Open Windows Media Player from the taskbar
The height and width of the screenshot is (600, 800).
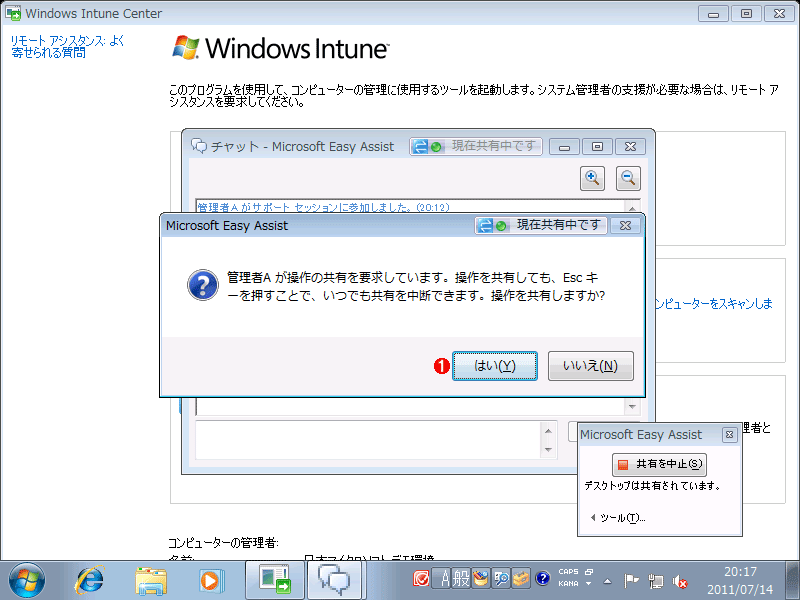tap(210, 581)
